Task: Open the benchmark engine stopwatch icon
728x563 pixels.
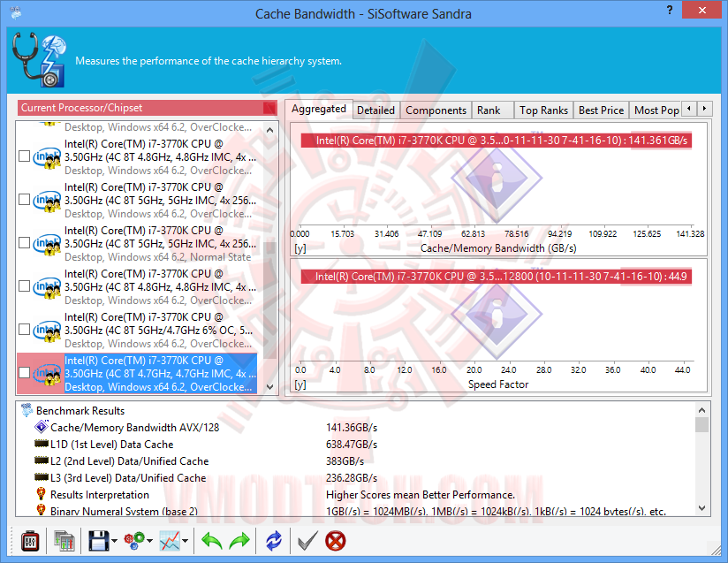Action: [x=30, y=541]
